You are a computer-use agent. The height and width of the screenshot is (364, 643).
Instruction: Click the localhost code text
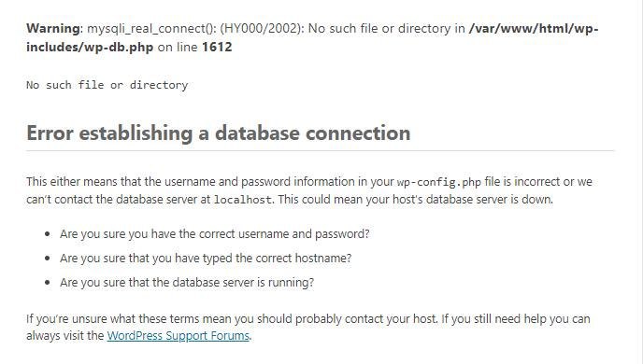click(242, 200)
